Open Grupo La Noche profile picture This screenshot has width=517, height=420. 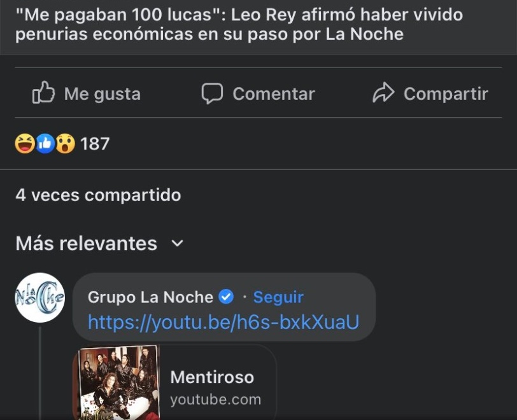[x=39, y=298]
